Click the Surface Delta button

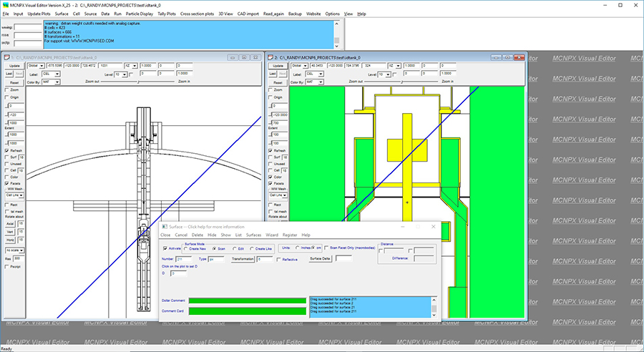(x=320, y=258)
